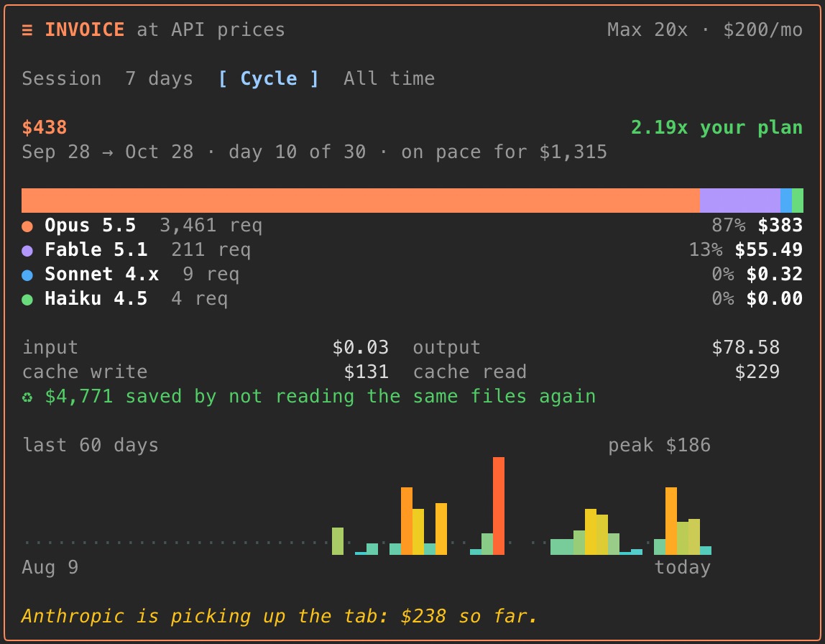Click the cache read cost $229

[x=757, y=372]
